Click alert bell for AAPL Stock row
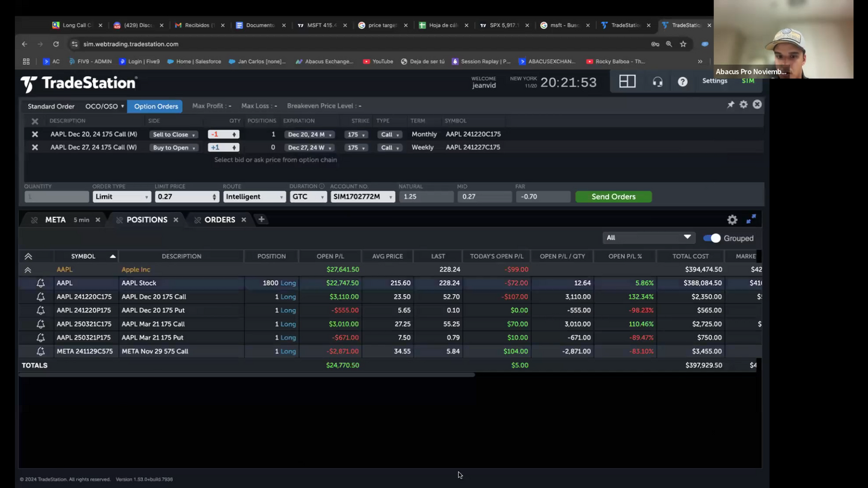868x488 pixels. coord(41,283)
